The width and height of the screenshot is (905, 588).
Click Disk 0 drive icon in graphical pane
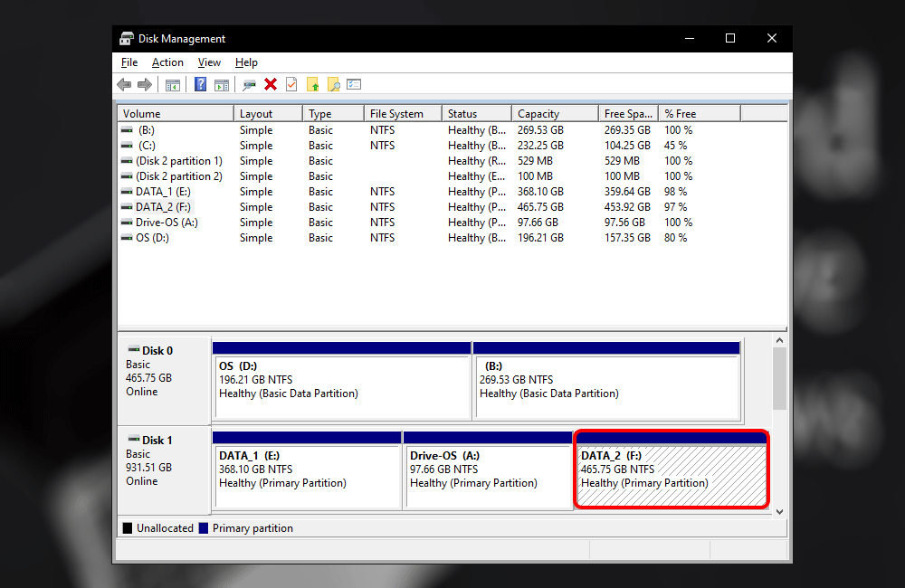pos(133,350)
